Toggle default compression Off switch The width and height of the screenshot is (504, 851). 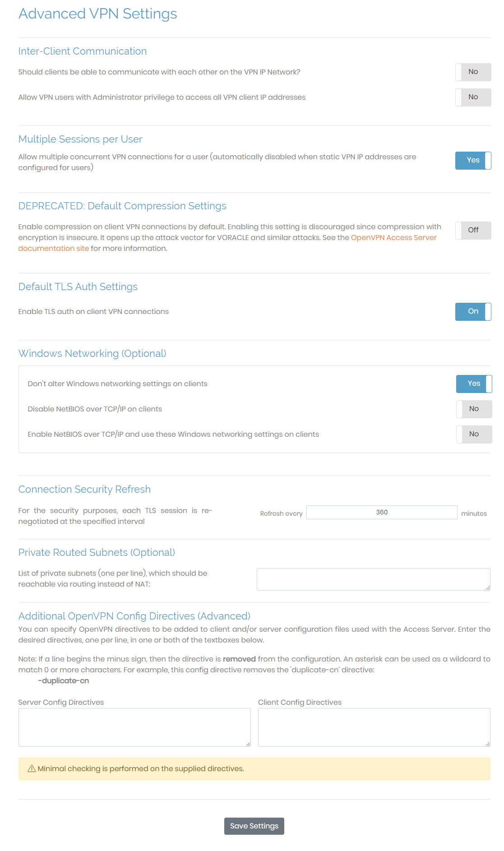[473, 231]
